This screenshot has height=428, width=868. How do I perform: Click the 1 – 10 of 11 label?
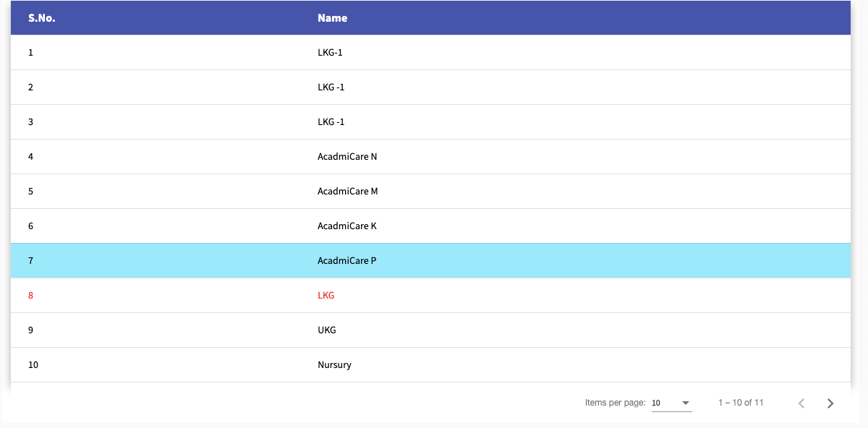pos(740,403)
